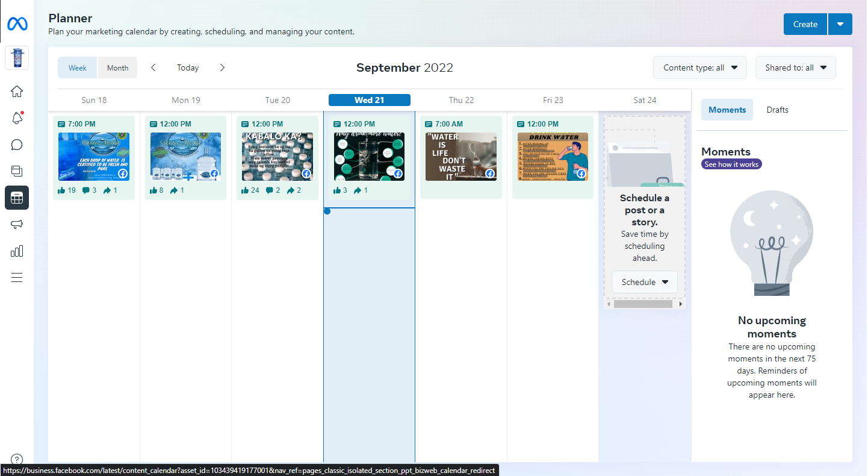Open Sunday 7:00 PM post thumbnail
Image resolution: width=868 pixels, height=476 pixels.
click(94, 157)
